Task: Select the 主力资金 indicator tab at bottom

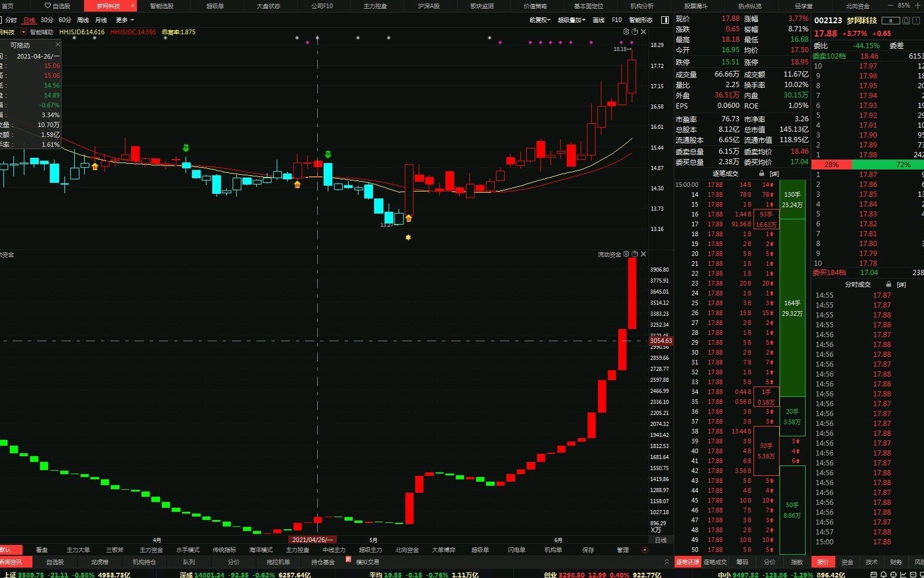Action: click(151, 550)
